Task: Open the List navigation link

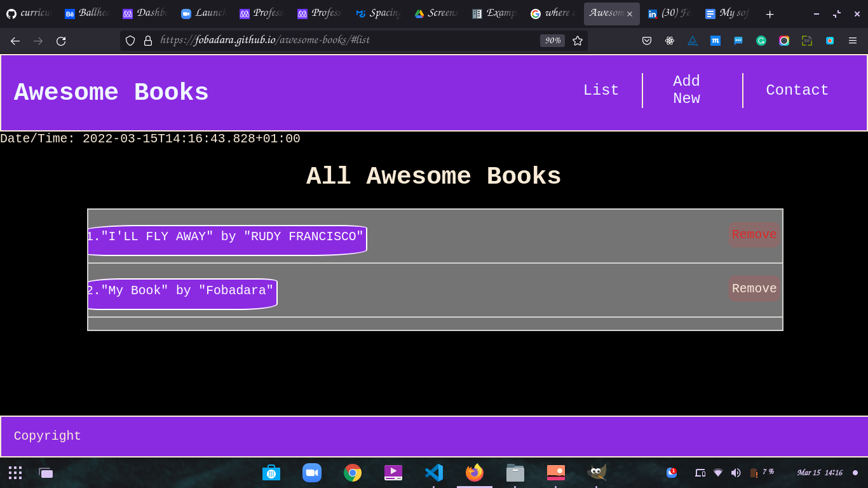Action: tap(601, 90)
